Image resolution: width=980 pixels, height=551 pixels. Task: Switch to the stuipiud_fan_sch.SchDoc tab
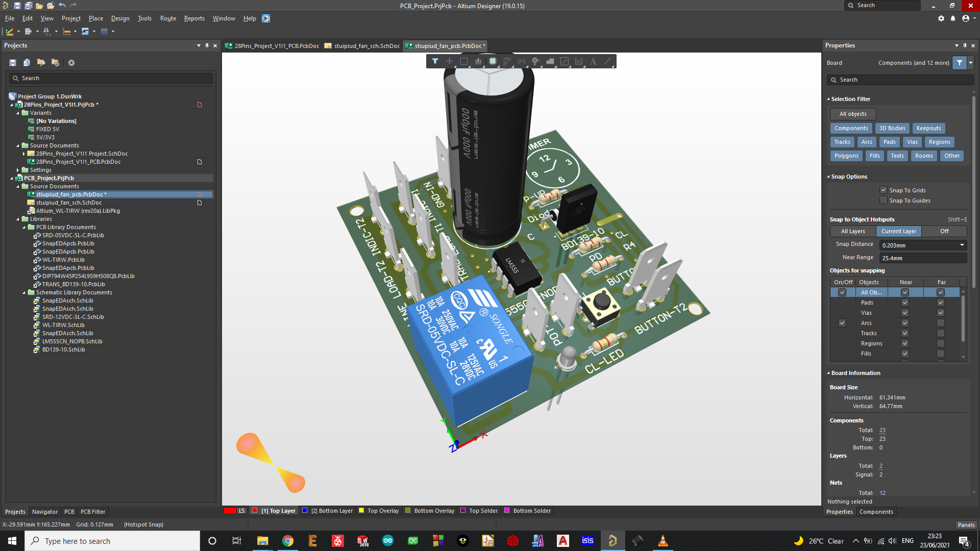point(362,46)
